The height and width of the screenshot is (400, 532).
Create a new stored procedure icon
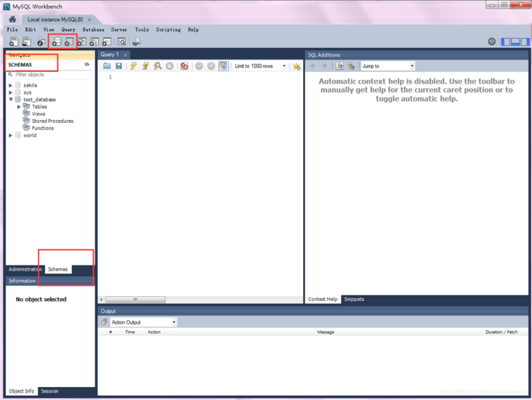(x=94, y=41)
